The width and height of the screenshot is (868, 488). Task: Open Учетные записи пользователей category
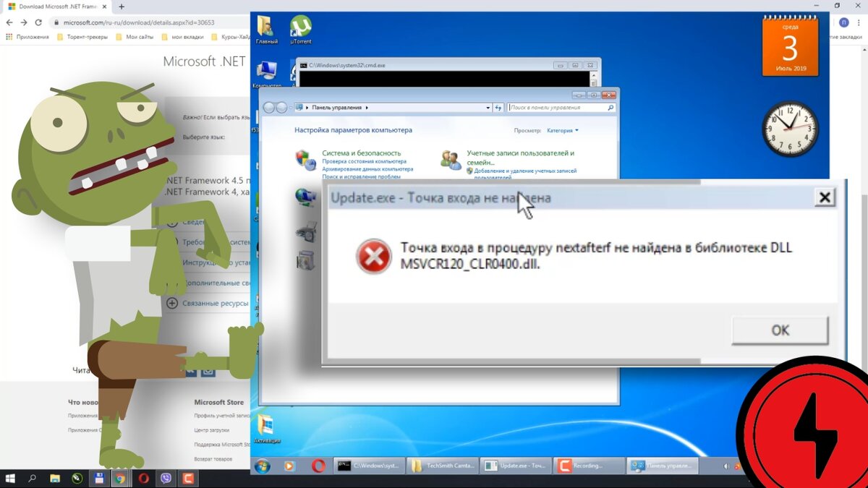coord(521,158)
